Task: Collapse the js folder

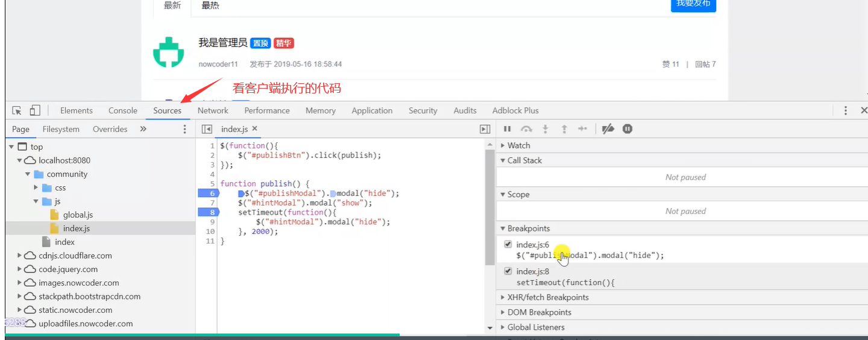Action: click(x=36, y=201)
